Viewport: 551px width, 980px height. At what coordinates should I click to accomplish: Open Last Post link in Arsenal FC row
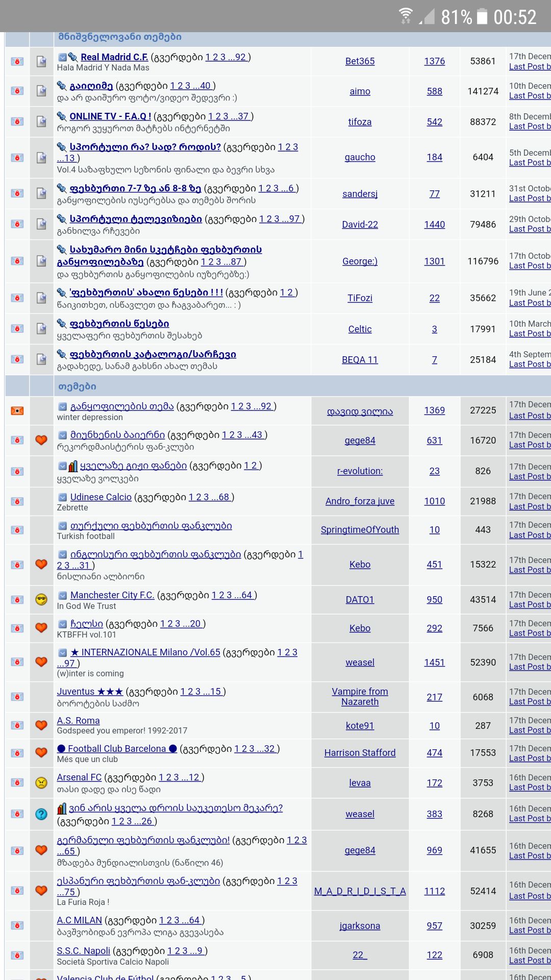[530, 788]
